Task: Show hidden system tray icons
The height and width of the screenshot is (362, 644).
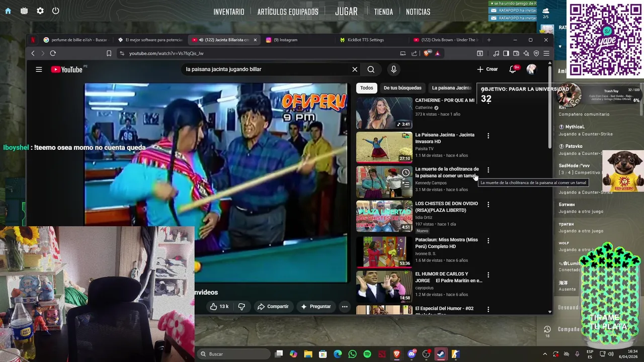Action: (x=545, y=354)
